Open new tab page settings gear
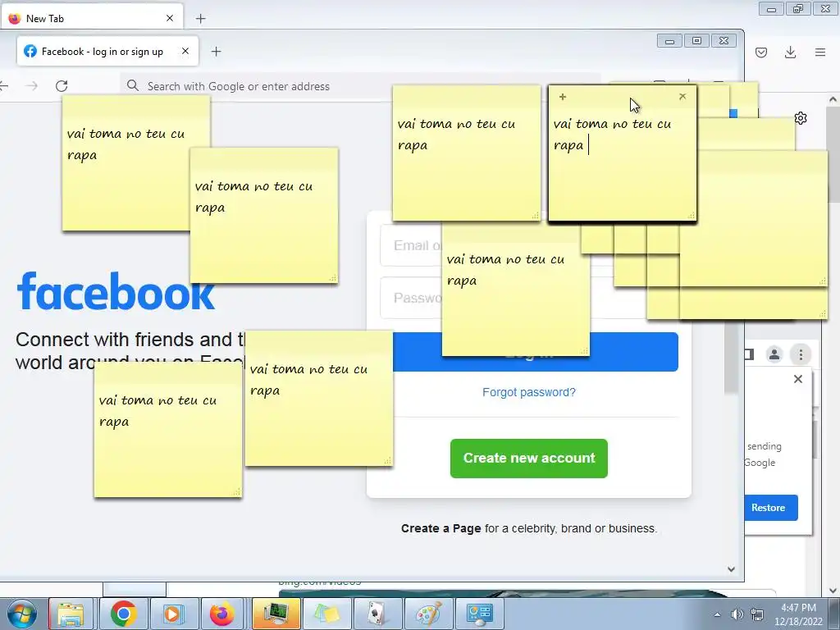Screen dimensions: 840x630 tap(801, 118)
